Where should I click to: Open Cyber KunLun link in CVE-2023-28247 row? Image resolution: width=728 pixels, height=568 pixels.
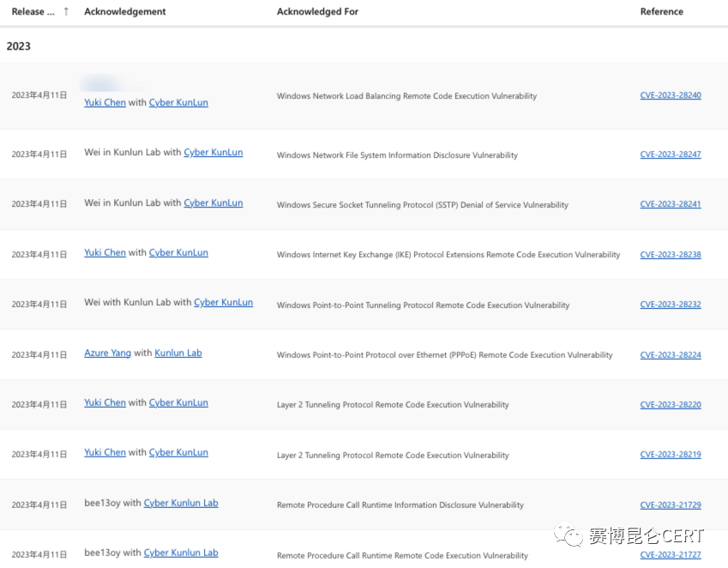click(x=214, y=153)
